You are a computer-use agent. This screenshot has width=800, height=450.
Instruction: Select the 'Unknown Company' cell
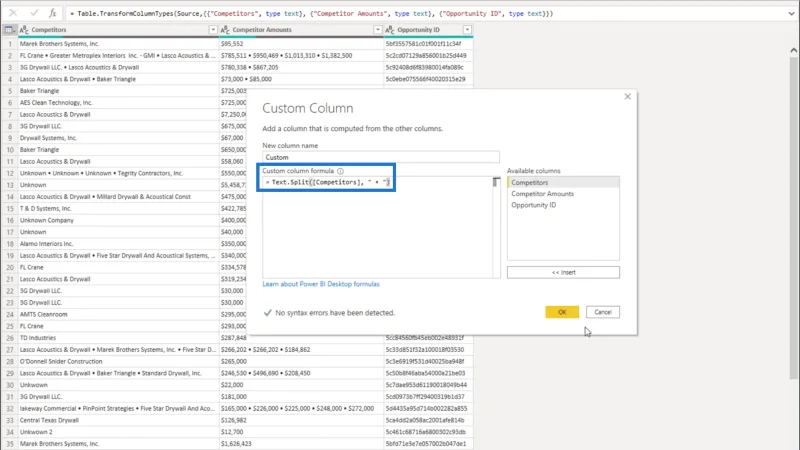118,220
